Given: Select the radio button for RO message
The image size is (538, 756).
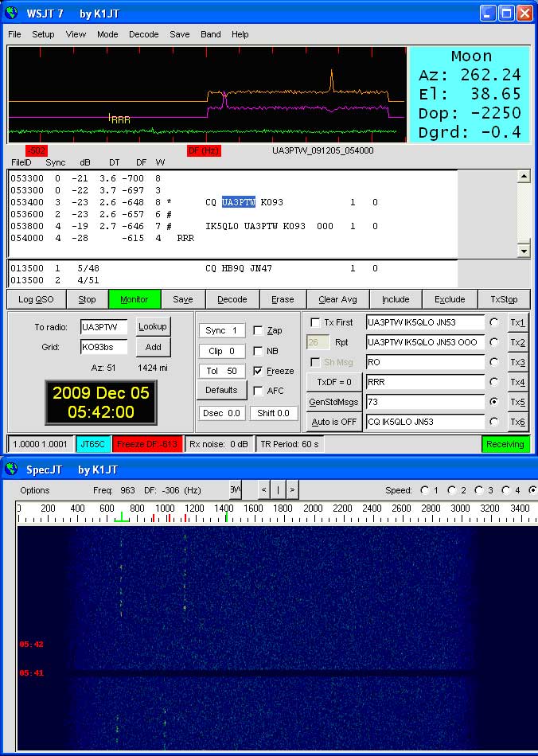Looking at the screenshot, I should pos(493,361).
